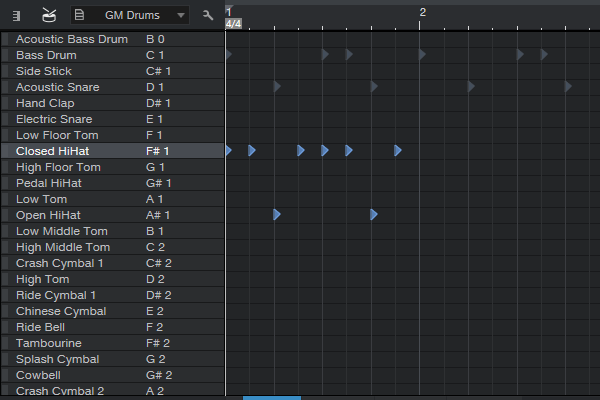Open the GM Drums map dropdown
The width and height of the screenshot is (600, 400).
click(x=179, y=15)
